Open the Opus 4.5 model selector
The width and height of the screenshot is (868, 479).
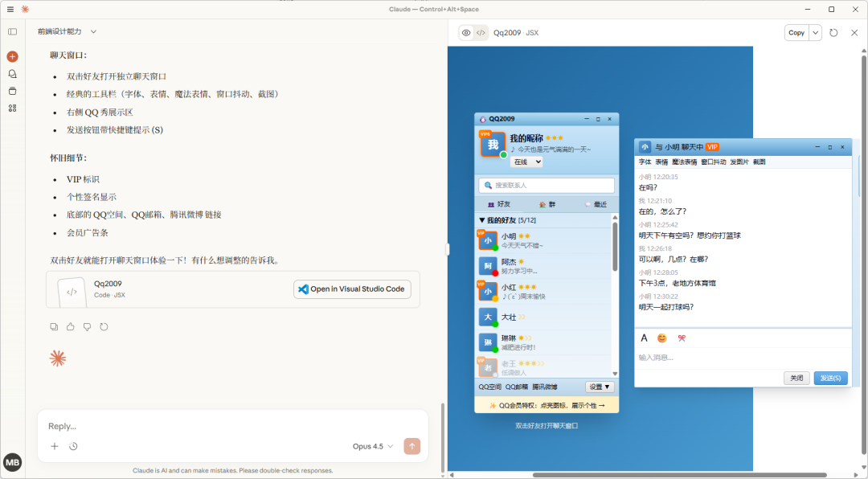click(x=373, y=446)
